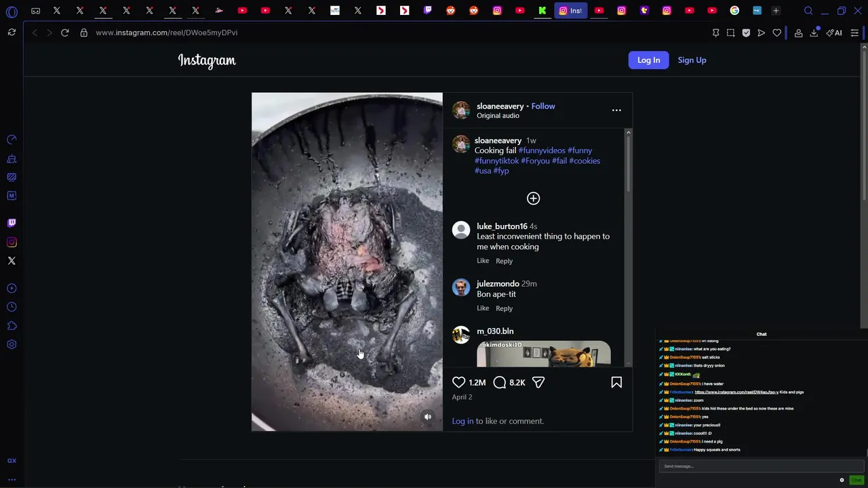Take a snapshot with the capture icon

click(730, 33)
